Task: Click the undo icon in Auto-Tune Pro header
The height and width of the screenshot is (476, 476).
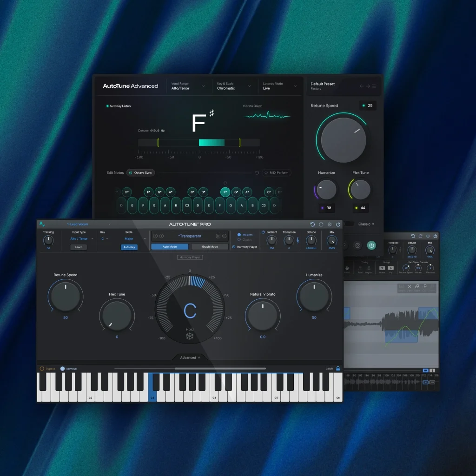Action: pyautogui.click(x=312, y=225)
